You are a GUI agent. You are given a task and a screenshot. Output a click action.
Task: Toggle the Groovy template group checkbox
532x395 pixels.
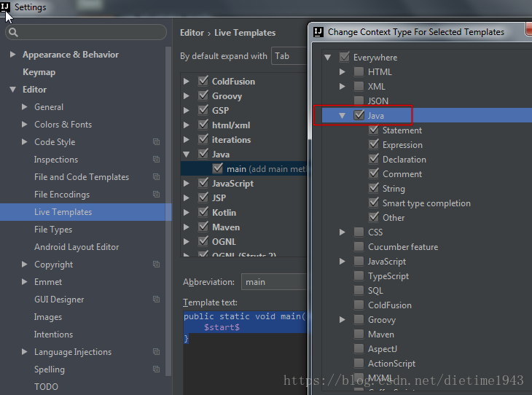pyautogui.click(x=203, y=95)
